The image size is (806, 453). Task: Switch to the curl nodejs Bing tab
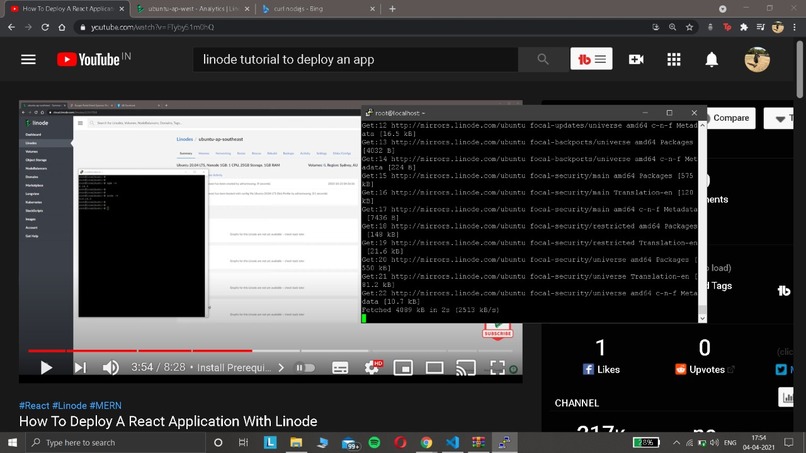[x=319, y=9]
